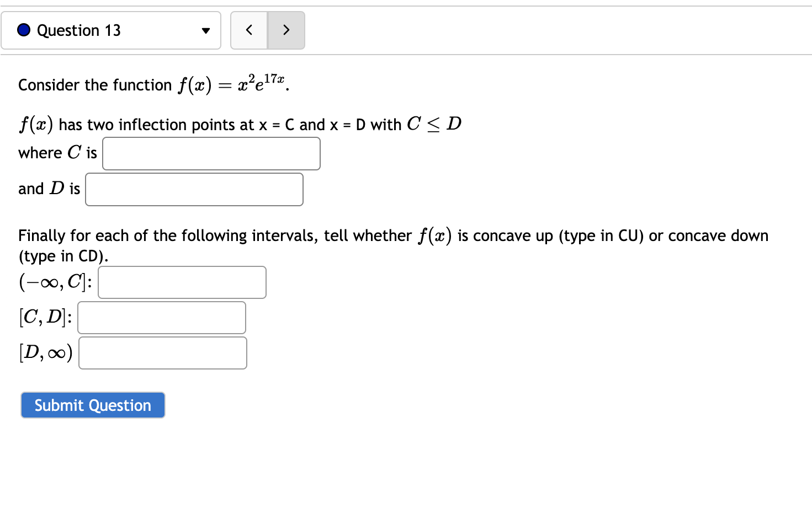This screenshot has height=514, width=812.
Task: Click the blue status indicator next to Question 13
Action: 23,30
